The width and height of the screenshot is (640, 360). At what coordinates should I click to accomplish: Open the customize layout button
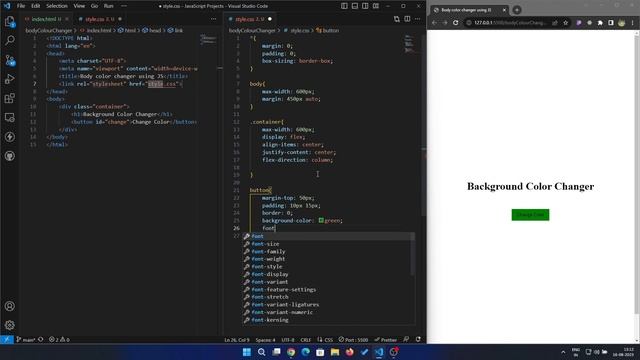tap(376, 6)
